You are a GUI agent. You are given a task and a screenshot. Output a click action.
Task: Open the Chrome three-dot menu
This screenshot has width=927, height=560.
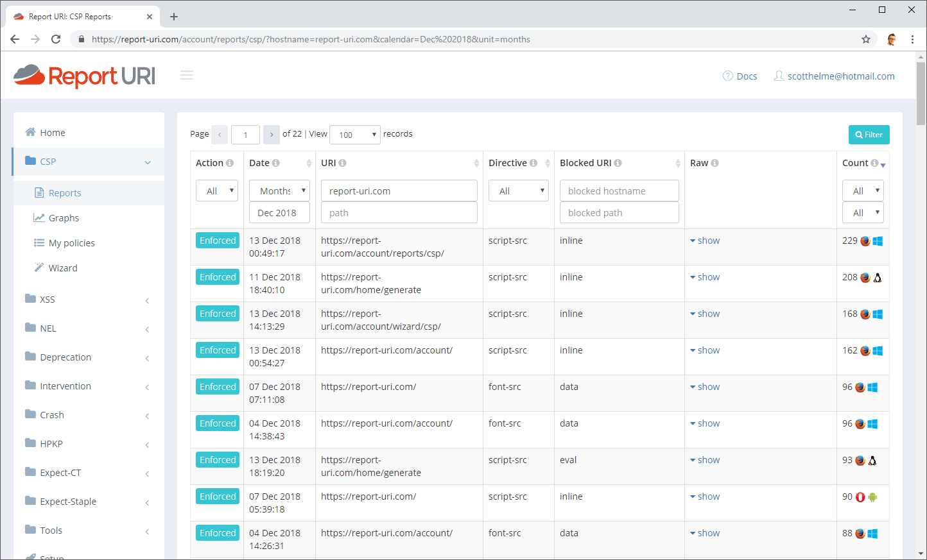coord(912,39)
